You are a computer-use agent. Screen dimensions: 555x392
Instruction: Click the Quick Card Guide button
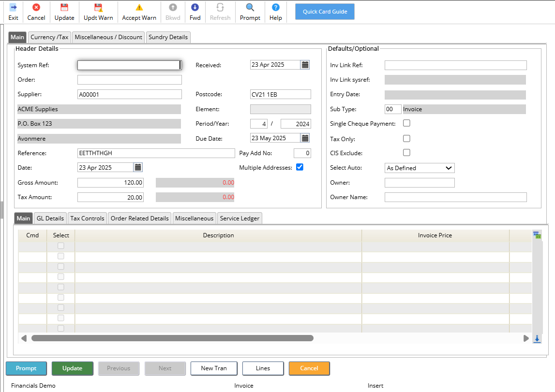tap(325, 12)
